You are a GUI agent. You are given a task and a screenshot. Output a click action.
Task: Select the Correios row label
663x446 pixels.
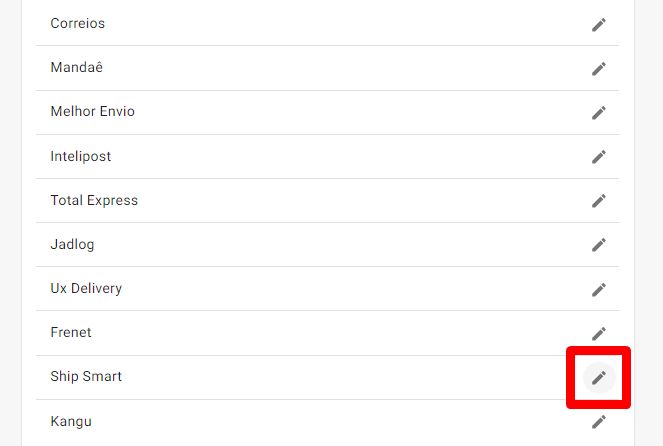[x=77, y=23]
